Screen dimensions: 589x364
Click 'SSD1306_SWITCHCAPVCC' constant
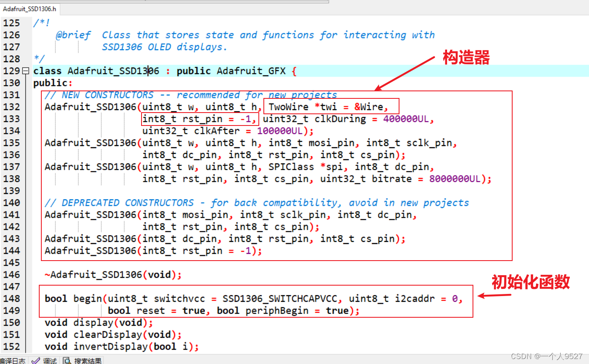coord(280,299)
